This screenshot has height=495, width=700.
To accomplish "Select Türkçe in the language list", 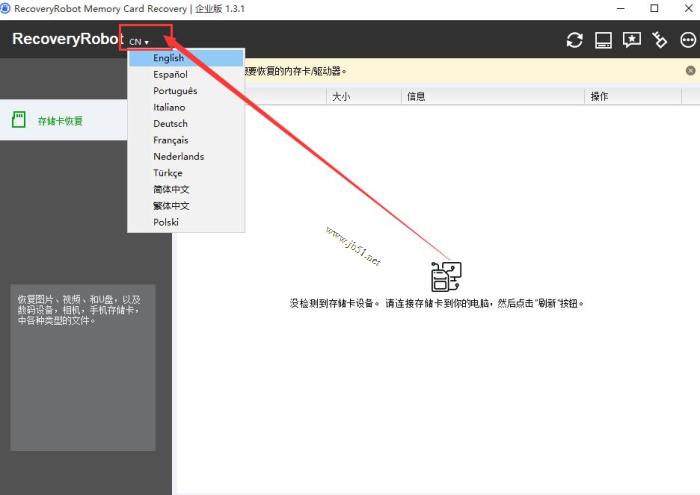I will (x=186, y=173).
